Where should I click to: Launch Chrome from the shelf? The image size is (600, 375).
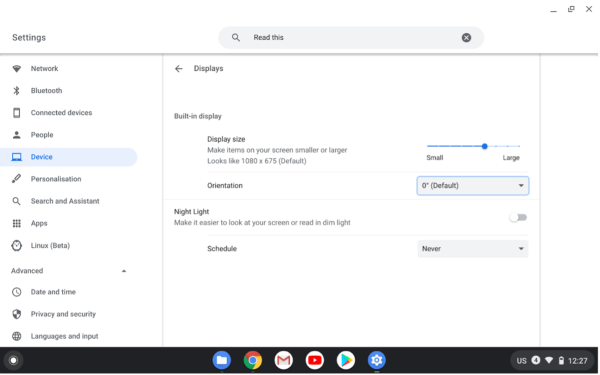click(253, 360)
